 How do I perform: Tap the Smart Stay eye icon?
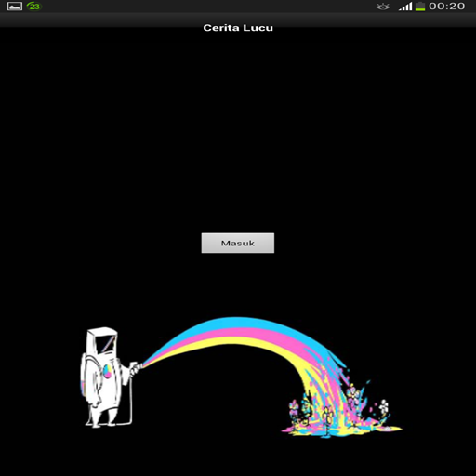[x=383, y=7]
